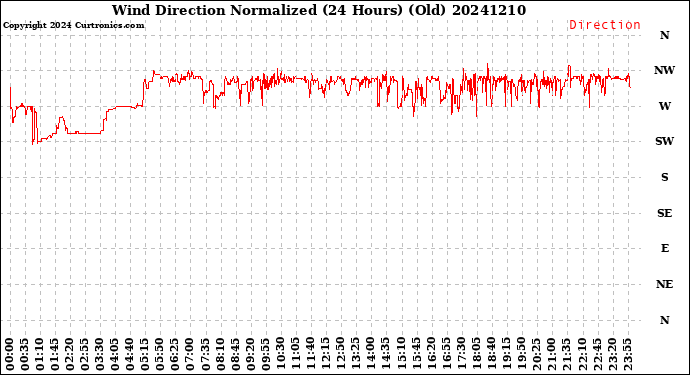This screenshot has height=375, width=690.
Task: Click the '19:15' time label
Action: point(506,354)
